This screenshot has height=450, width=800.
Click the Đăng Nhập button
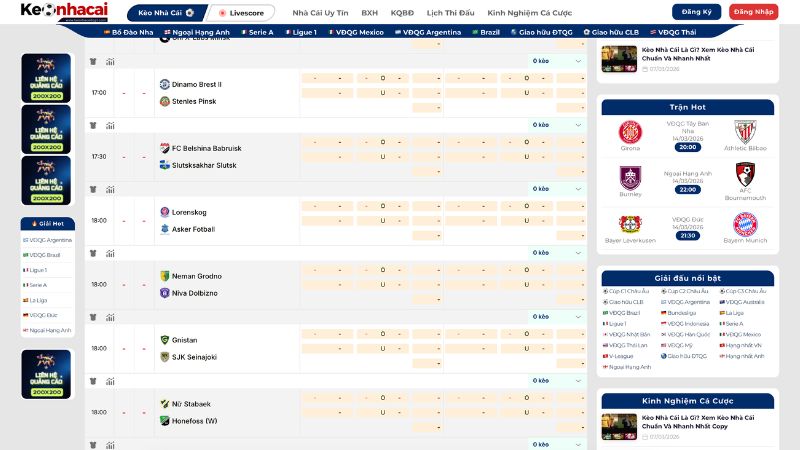(x=754, y=12)
